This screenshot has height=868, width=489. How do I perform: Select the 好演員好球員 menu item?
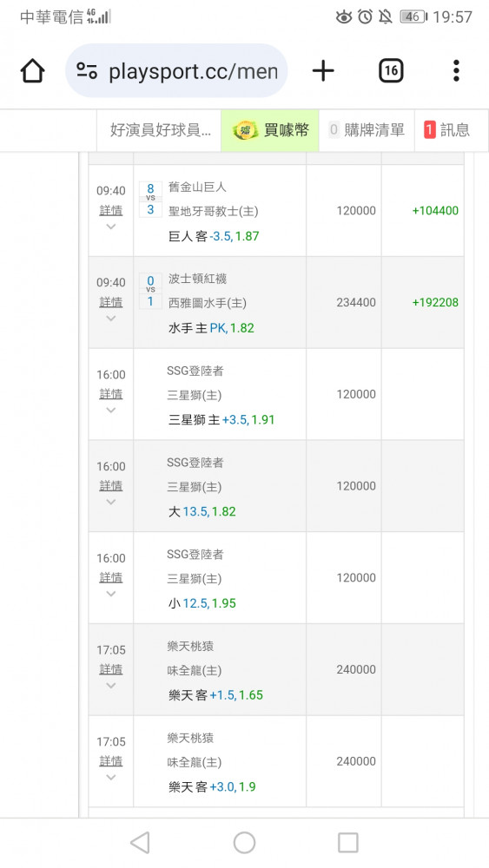(159, 130)
